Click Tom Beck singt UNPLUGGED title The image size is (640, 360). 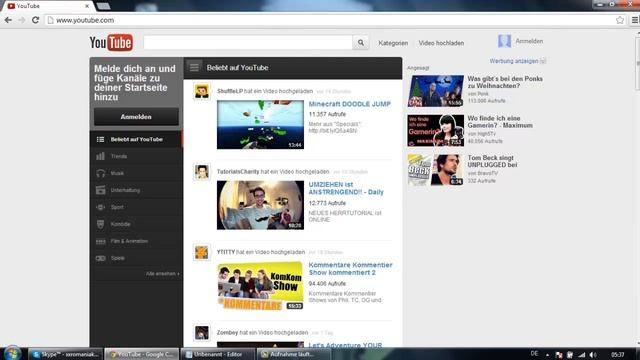492,161
